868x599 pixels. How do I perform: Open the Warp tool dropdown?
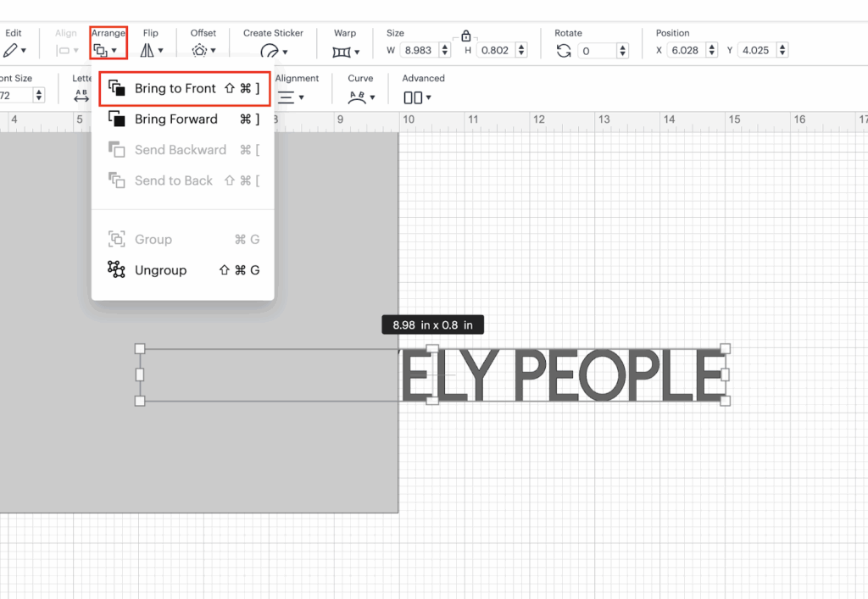click(x=345, y=52)
